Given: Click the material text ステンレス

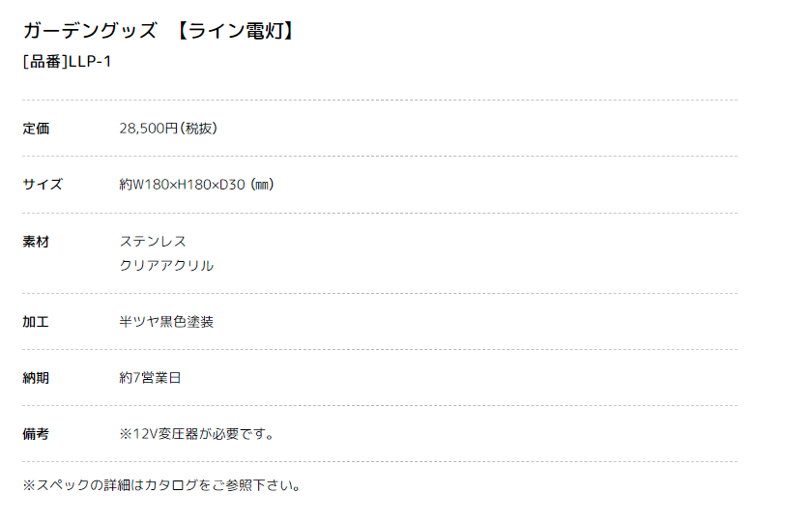Looking at the screenshot, I should [153, 242].
